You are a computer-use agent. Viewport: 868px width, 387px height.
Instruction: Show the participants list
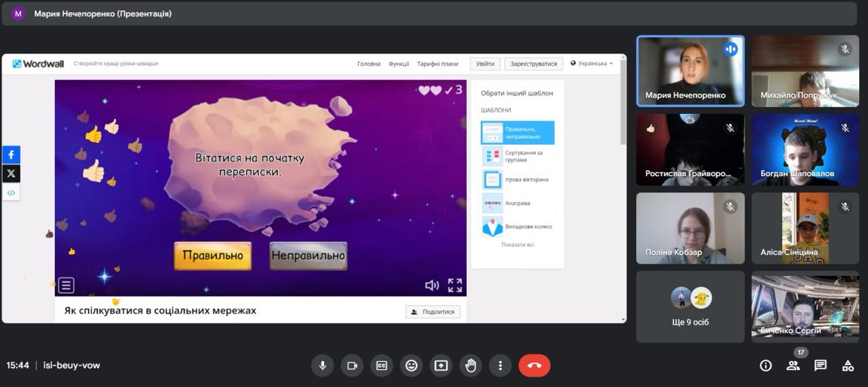[x=793, y=366]
